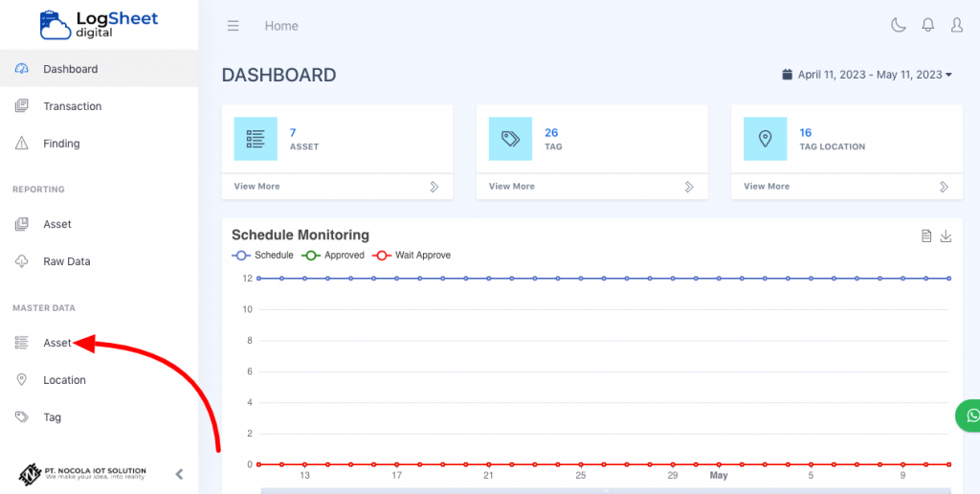This screenshot has width=980, height=494.
Task: Open Asset under Reporting section
Action: click(99, 224)
